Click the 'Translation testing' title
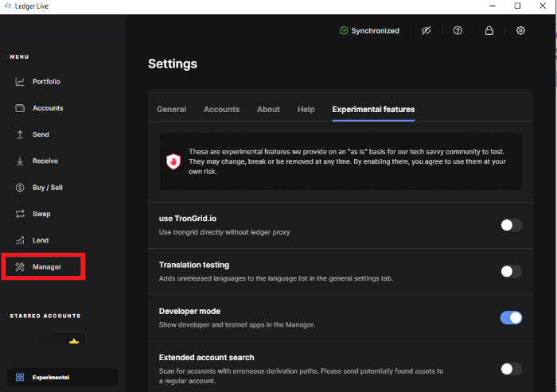This screenshot has height=392, width=557. 194,265
